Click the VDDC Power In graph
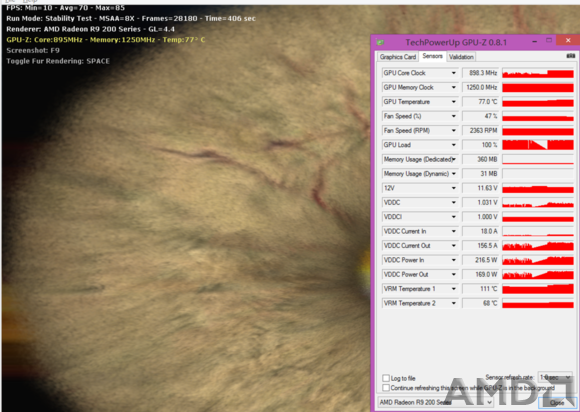This screenshot has width=580, height=412. tap(538, 260)
